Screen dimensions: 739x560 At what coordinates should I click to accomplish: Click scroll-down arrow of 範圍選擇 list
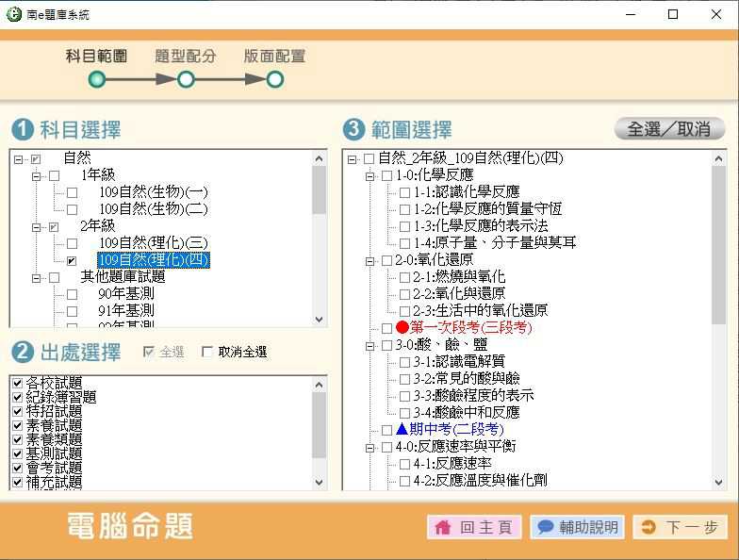coord(718,483)
